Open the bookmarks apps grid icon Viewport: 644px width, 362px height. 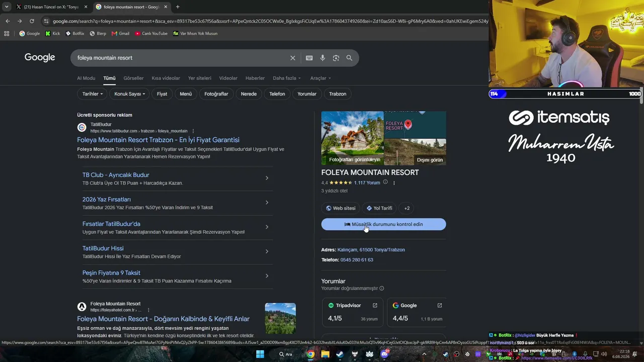[7, 34]
